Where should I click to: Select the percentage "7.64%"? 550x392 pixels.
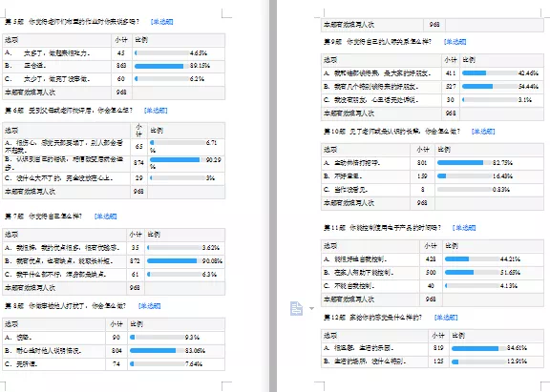[x=194, y=364]
